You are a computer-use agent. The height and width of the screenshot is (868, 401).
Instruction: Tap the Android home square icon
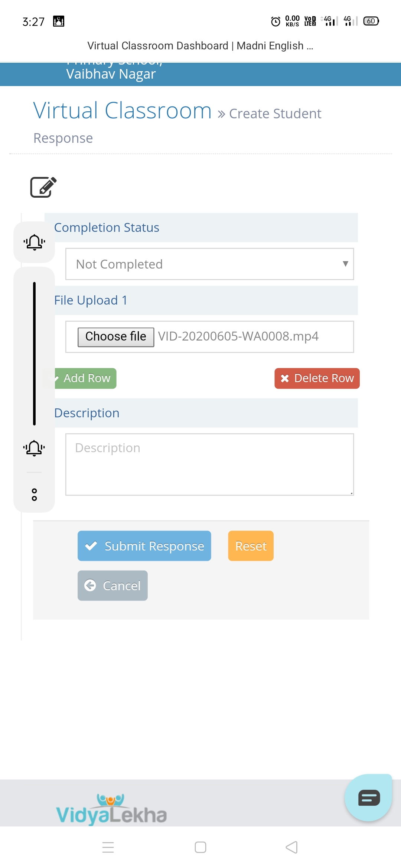point(200,847)
